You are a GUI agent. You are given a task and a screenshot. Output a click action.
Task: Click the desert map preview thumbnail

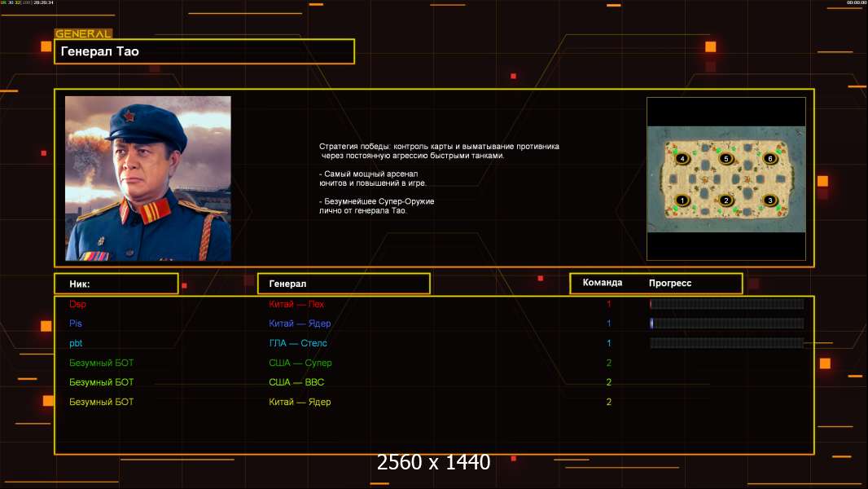(726, 178)
